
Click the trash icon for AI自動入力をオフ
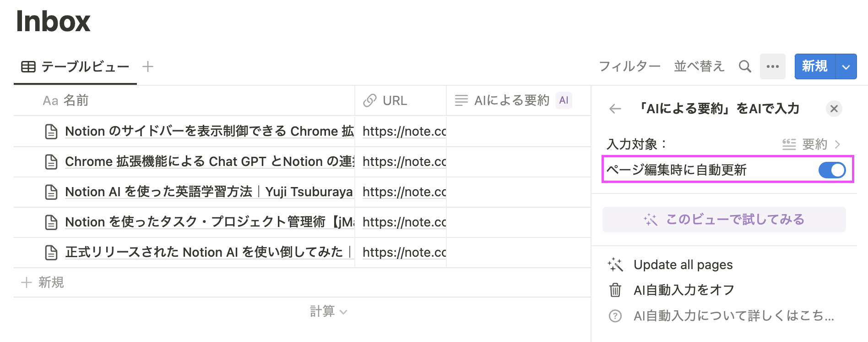[615, 290]
